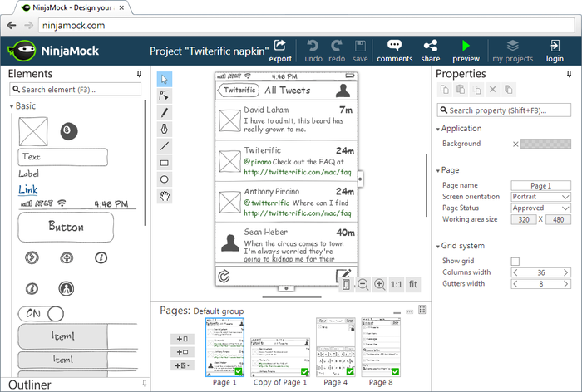
Task: Open my projects menu
Action: point(513,51)
